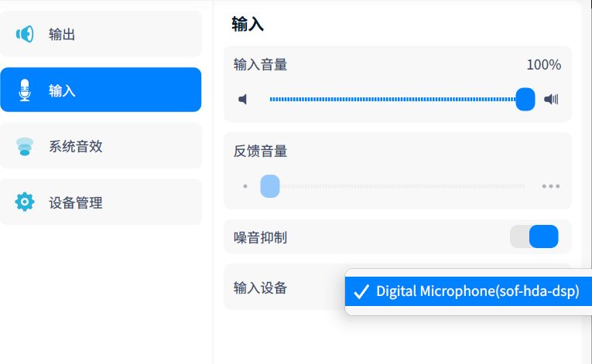This screenshot has width=592, height=364.
Task: Open the 输出 section label
Action: (62, 34)
